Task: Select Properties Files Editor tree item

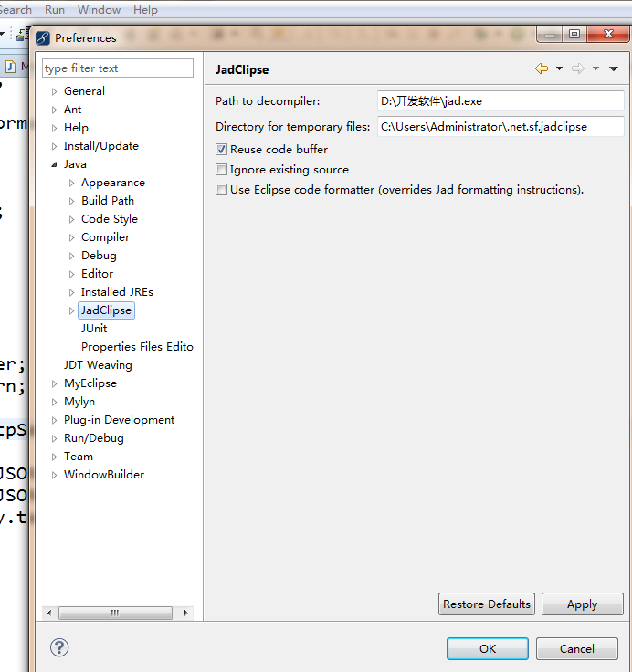Action: pyautogui.click(x=137, y=347)
